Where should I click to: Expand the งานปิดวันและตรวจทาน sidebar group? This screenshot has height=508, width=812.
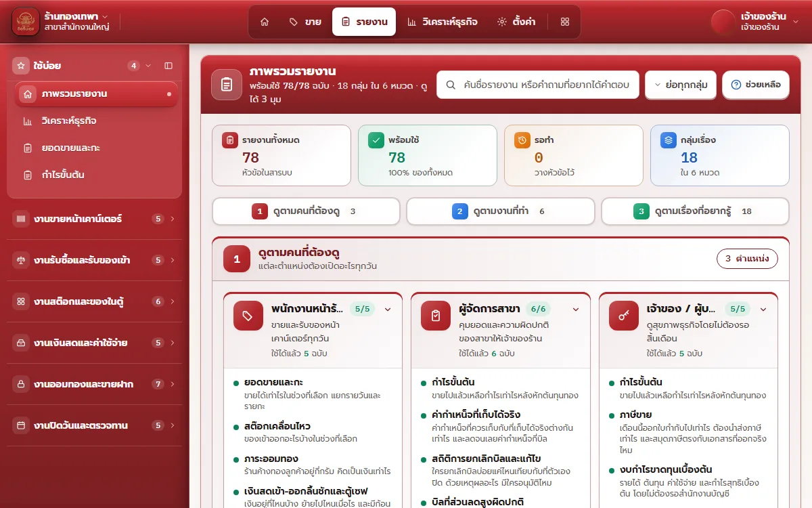click(x=95, y=425)
